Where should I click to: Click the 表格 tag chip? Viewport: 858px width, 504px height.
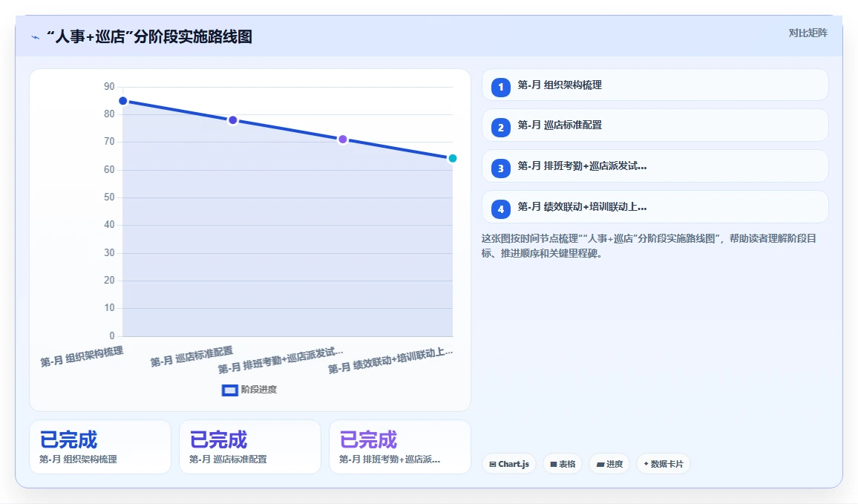[563, 464]
